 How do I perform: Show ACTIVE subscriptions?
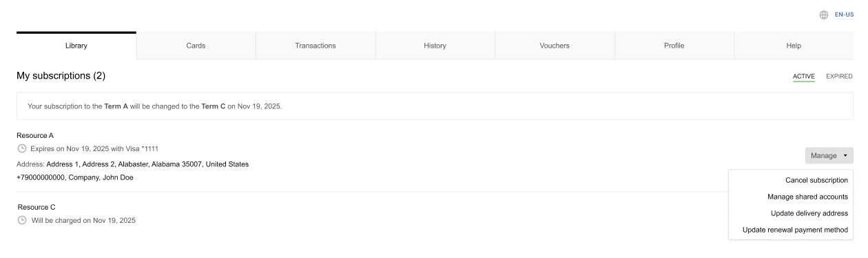point(804,77)
